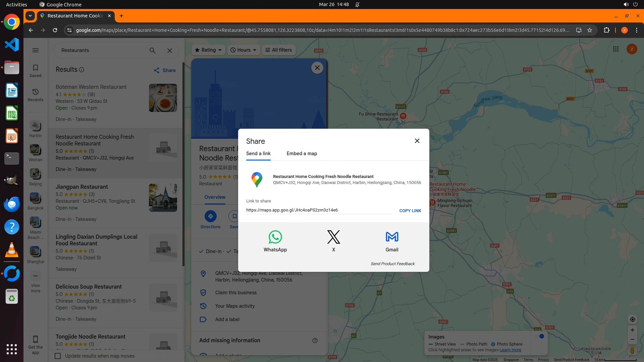Open the Jiangpan Restaurant photo thumbnail

pos(163,198)
